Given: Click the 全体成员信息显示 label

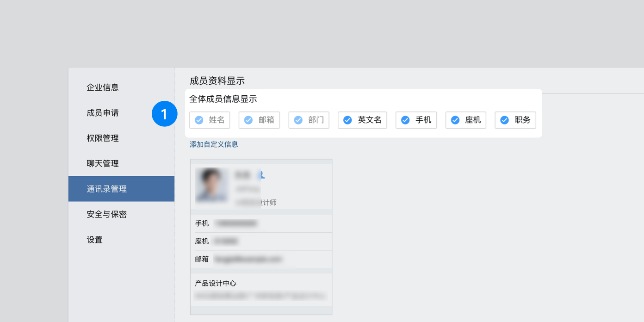Looking at the screenshot, I should pos(223,99).
